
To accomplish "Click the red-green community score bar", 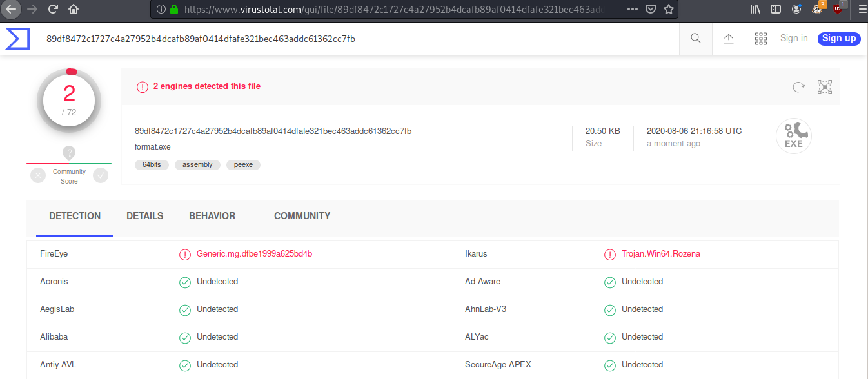I will [69, 164].
